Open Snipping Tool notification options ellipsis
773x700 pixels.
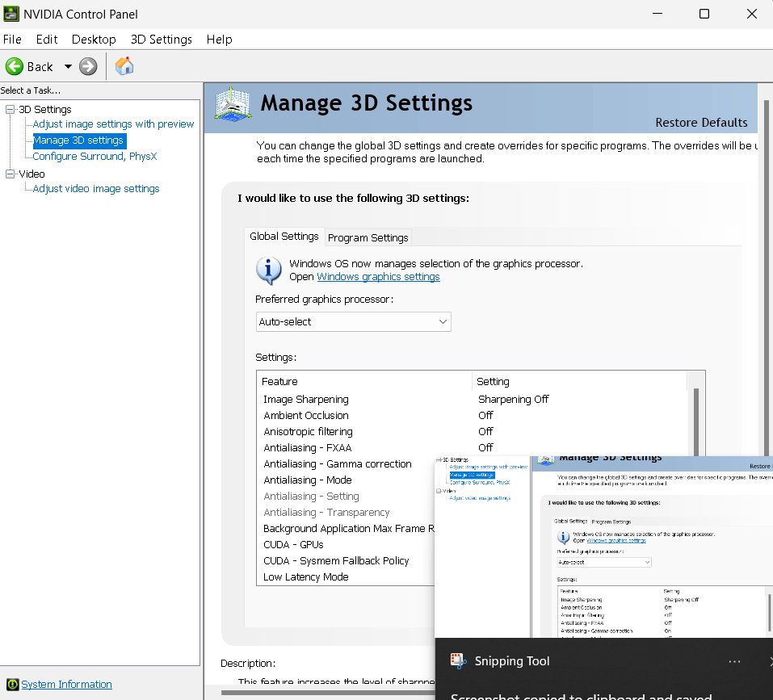point(734,661)
